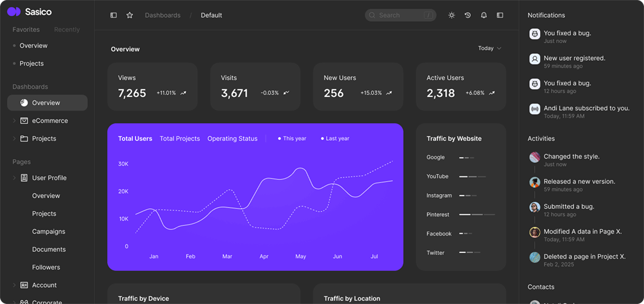Select the Operating Status chart tab

(232, 138)
